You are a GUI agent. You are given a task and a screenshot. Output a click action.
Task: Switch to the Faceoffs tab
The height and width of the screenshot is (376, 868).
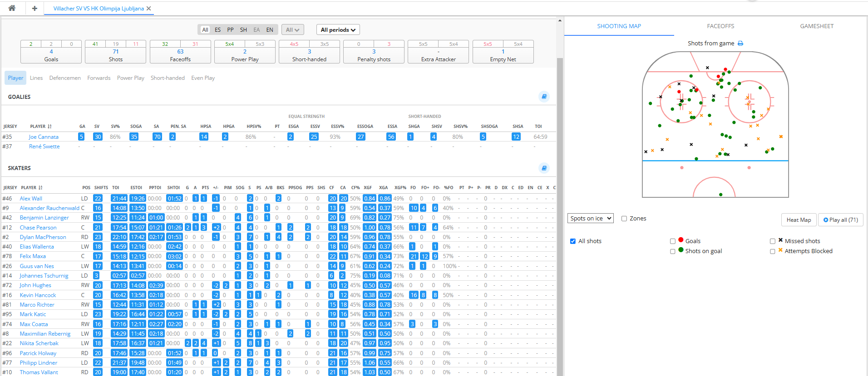(x=720, y=26)
